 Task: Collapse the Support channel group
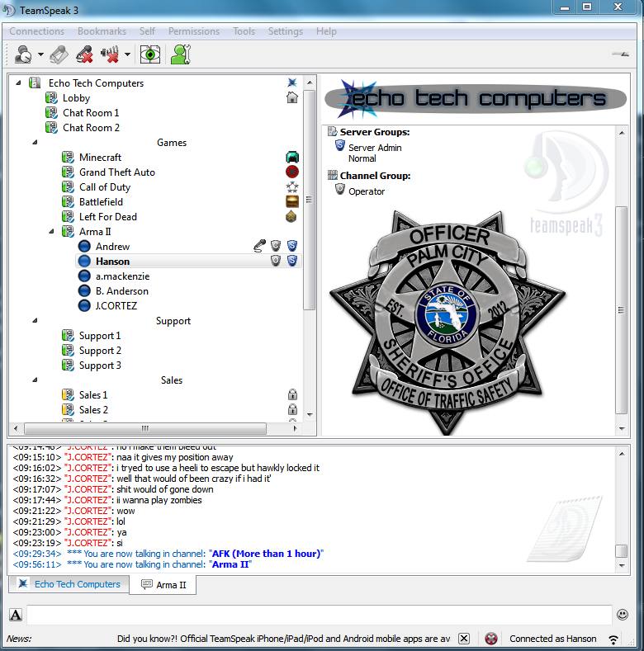(x=35, y=320)
